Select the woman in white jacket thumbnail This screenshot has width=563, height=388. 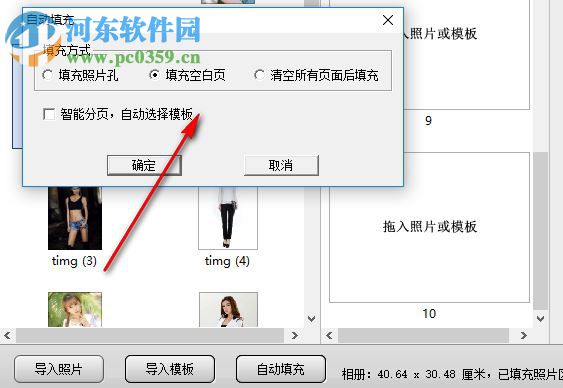[228, 309]
